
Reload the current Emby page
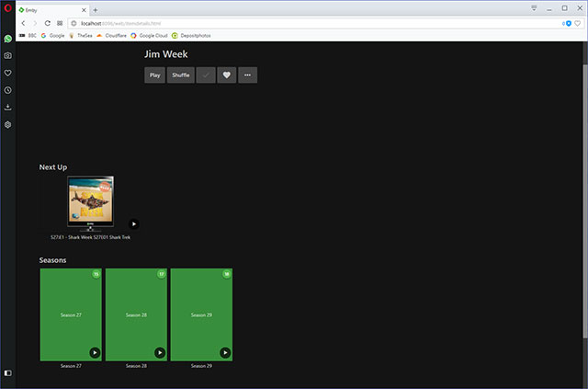point(48,23)
